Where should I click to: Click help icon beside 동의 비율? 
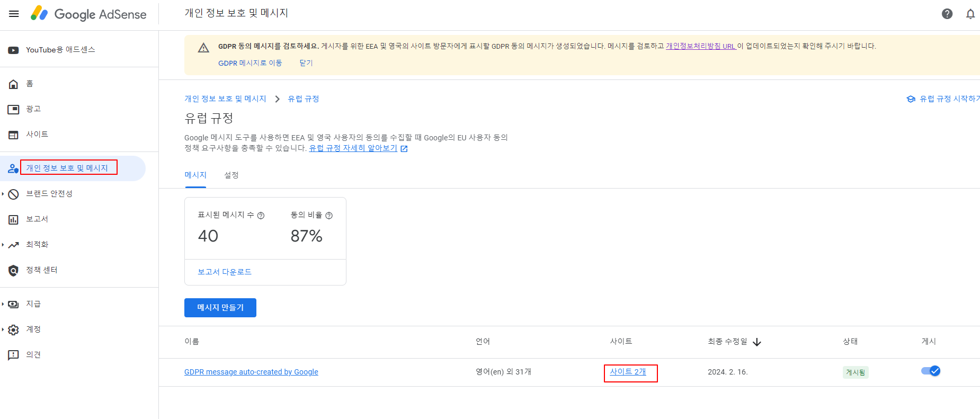[x=329, y=216]
